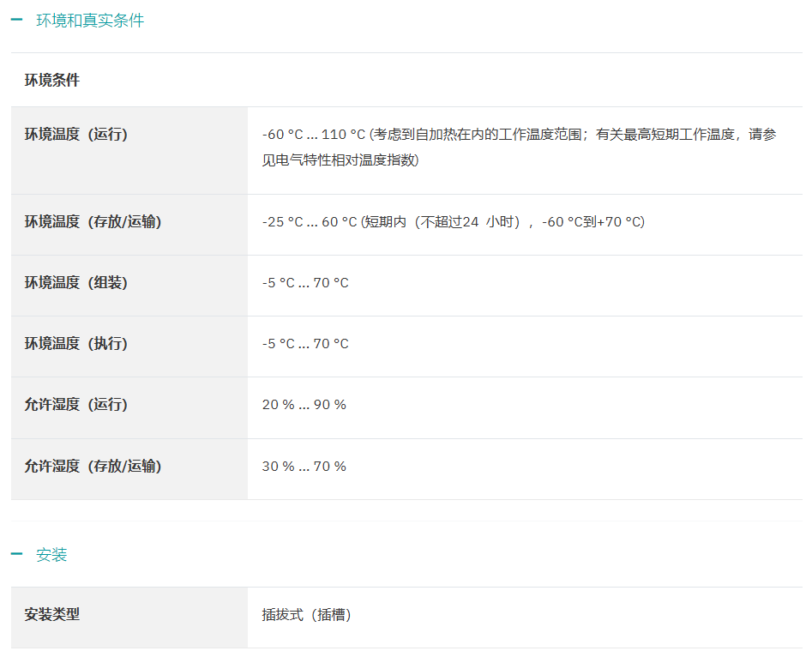Image resolution: width=812 pixels, height=663 pixels.
Task: Click the 安装 section heading
Action: point(51,554)
